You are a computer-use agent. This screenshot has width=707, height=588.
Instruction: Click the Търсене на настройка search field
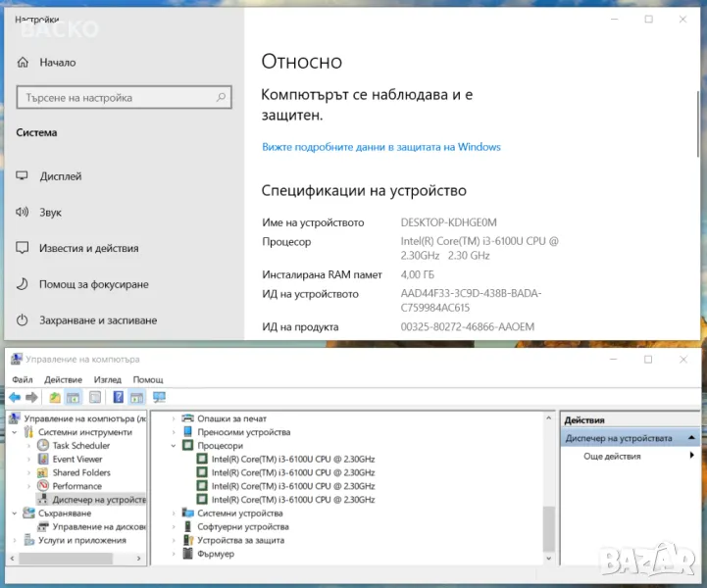tap(116, 98)
